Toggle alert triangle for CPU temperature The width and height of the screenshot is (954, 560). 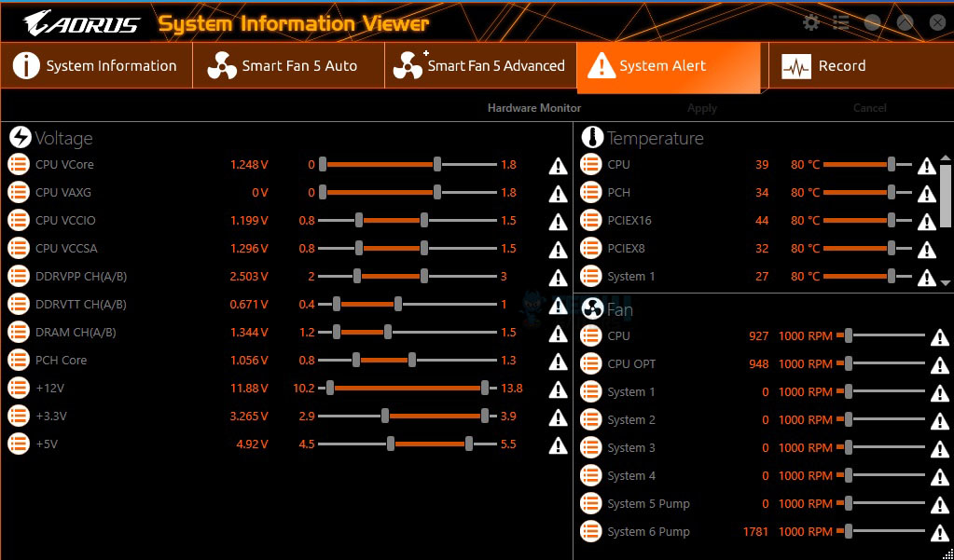[x=927, y=165]
